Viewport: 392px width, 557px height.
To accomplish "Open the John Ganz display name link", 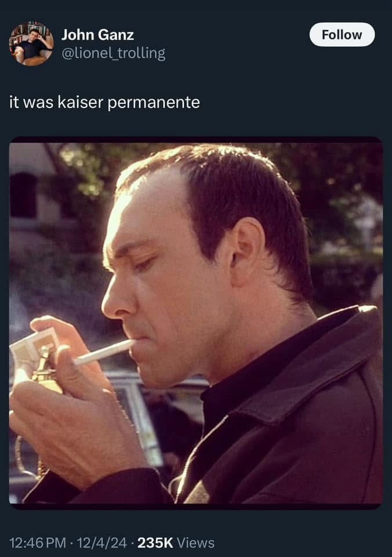I will pos(97,35).
